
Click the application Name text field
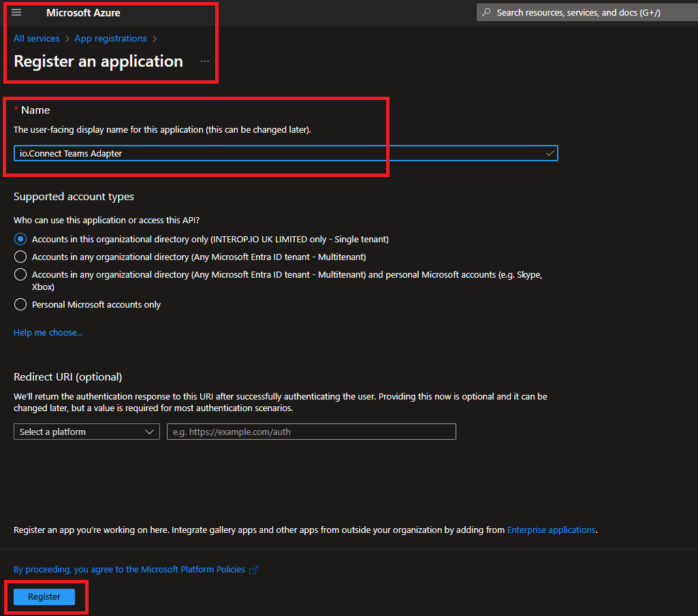[x=272, y=154]
